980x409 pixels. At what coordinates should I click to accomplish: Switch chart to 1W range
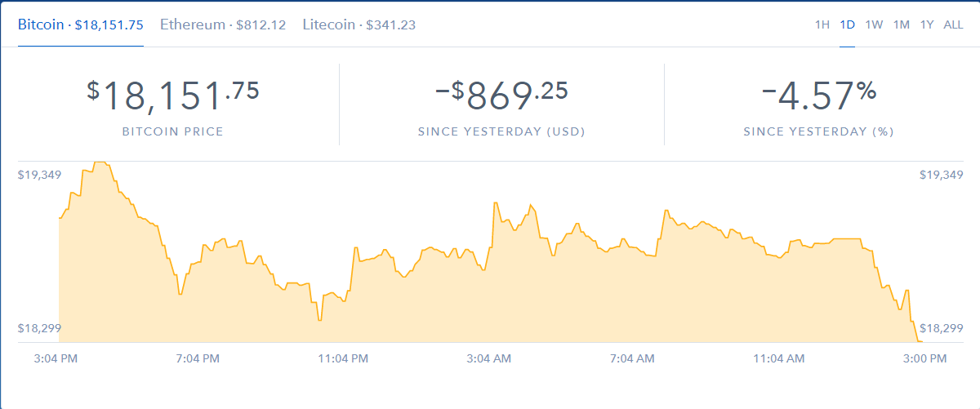coord(874,24)
